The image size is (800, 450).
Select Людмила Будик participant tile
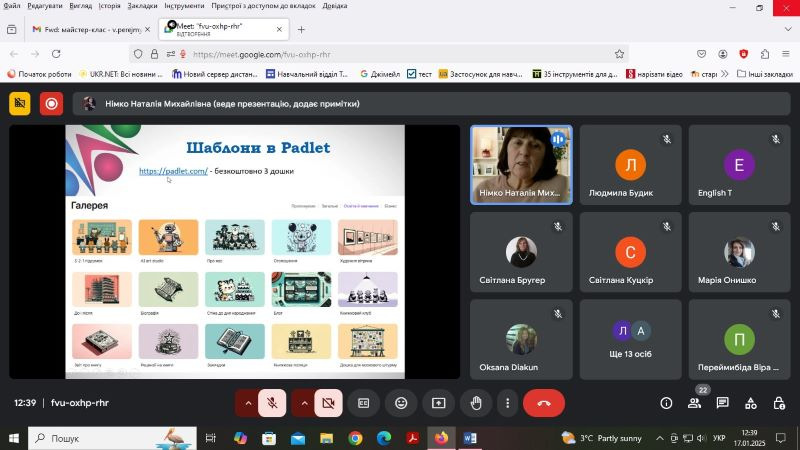630,165
